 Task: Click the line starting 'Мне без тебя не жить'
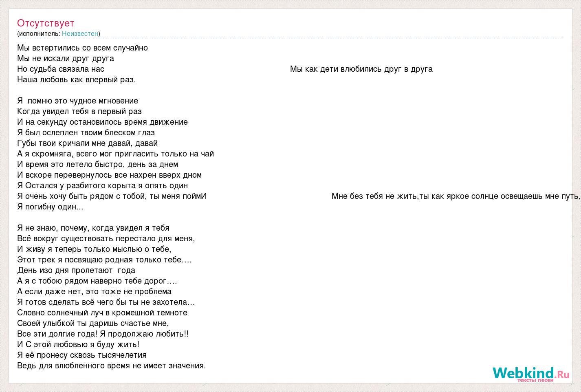[456, 196]
